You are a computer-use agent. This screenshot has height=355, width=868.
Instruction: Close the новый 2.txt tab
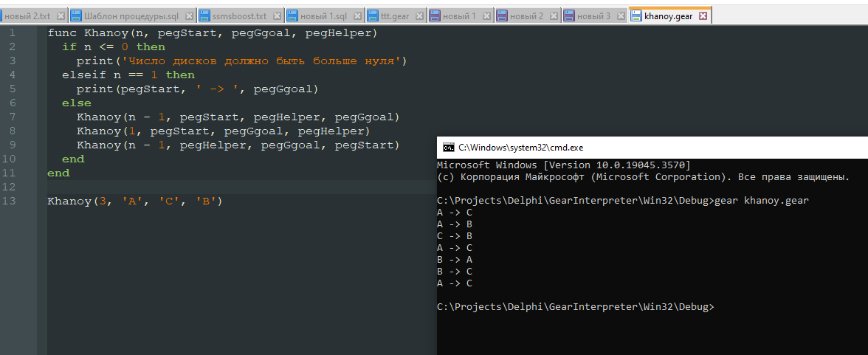point(61,15)
